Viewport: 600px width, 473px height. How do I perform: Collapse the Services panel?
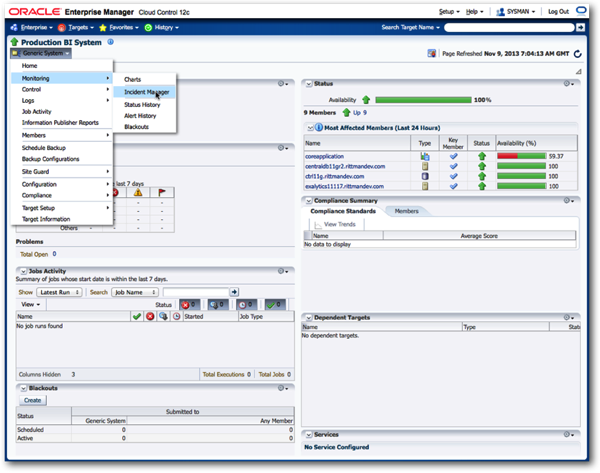[x=309, y=435]
